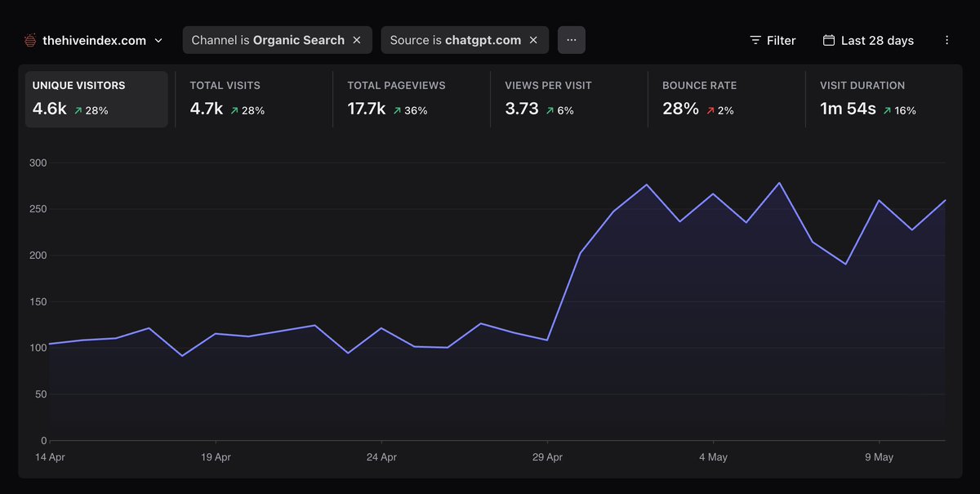
Task: Click the calendar icon by date range
Action: [x=829, y=40]
